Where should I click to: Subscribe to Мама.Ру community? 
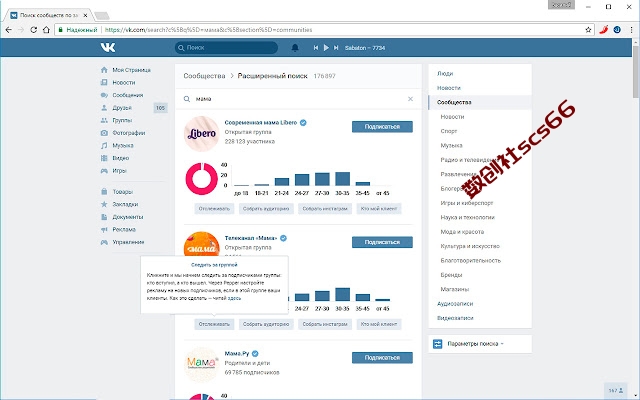[382, 358]
